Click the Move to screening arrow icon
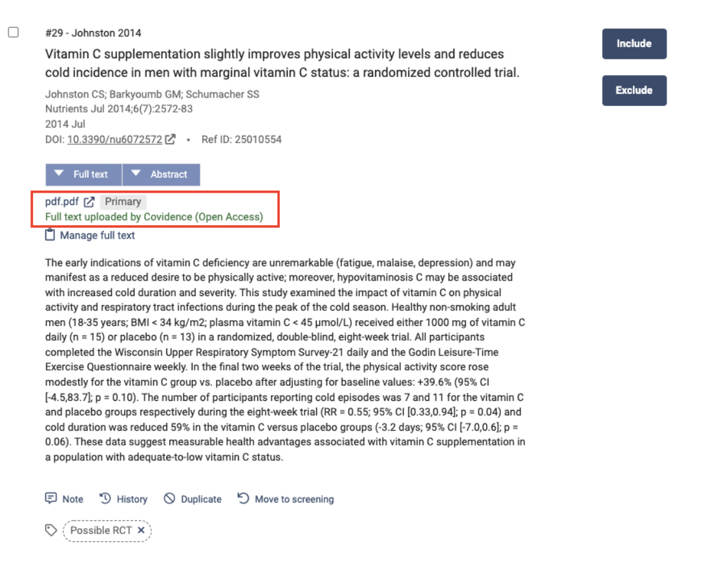 tap(243, 499)
